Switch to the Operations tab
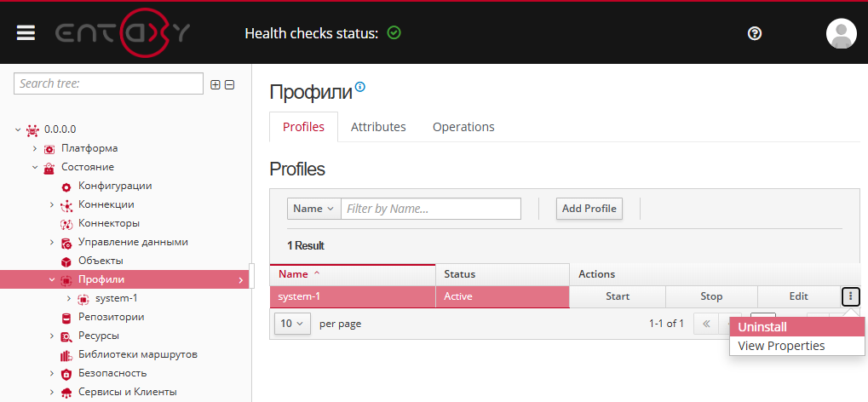Viewport: 868px width, 402px height. coord(463,127)
